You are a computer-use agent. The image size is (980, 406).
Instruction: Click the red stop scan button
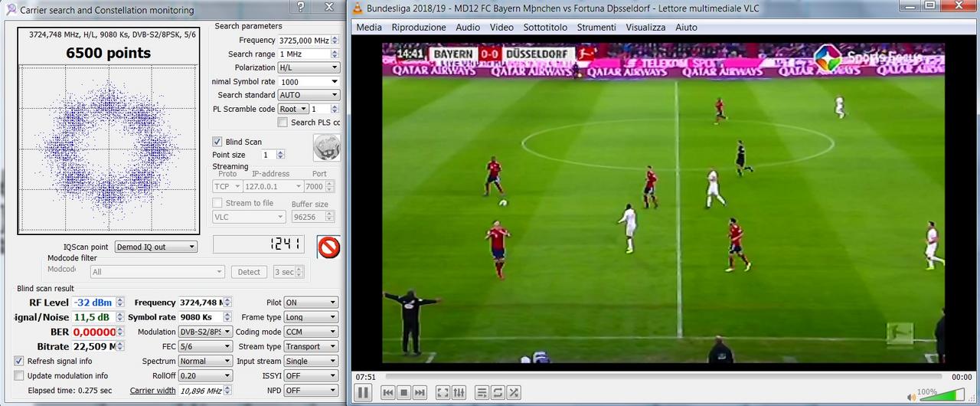click(328, 247)
